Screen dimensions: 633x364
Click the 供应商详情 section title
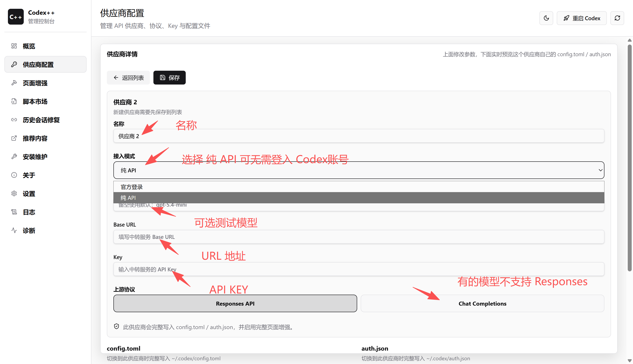(x=122, y=54)
